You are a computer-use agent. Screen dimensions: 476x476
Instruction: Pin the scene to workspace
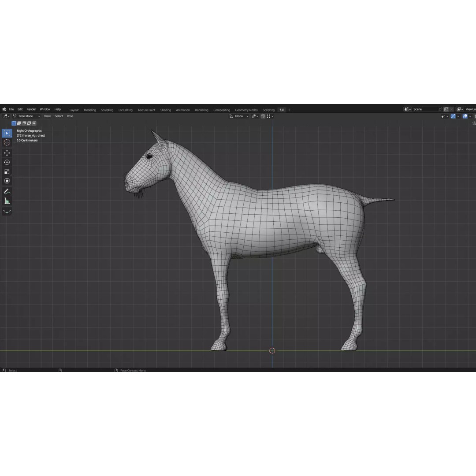(x=440, y=109)
